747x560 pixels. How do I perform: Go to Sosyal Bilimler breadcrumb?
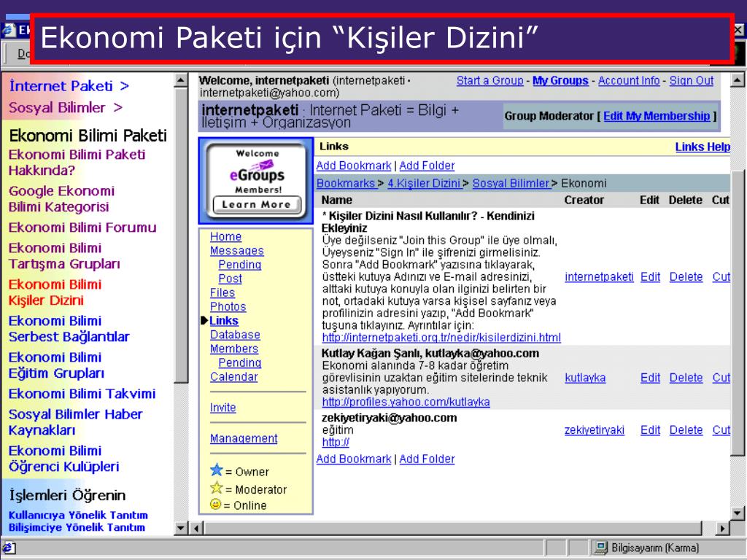(511, 183)
